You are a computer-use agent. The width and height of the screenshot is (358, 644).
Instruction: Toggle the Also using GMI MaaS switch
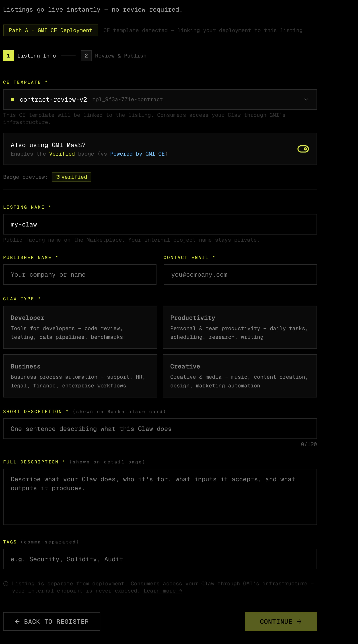point(303,149)
